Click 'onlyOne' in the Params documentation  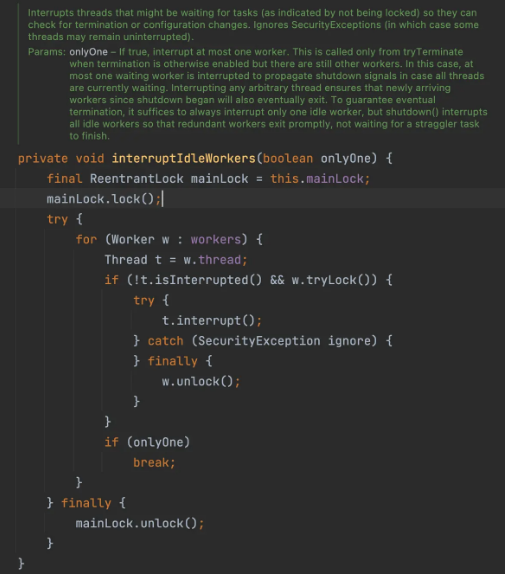pyautogui.click(x=89, y=52)
